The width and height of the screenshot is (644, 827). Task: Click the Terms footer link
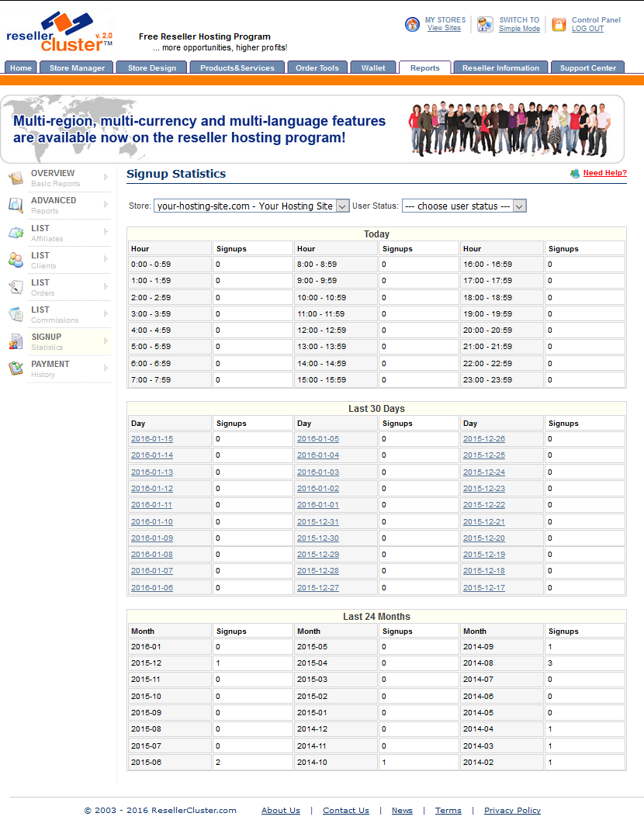click(x=448, y=811)
